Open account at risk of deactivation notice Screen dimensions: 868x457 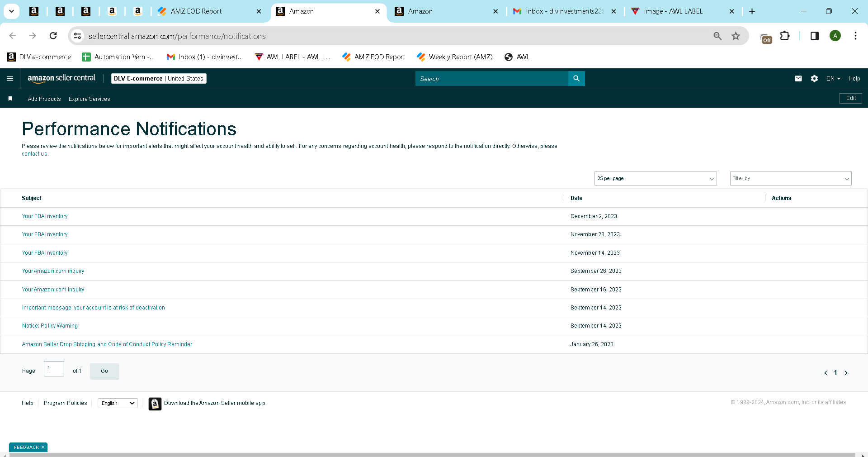pyautogui.click(x=94, y=308)
